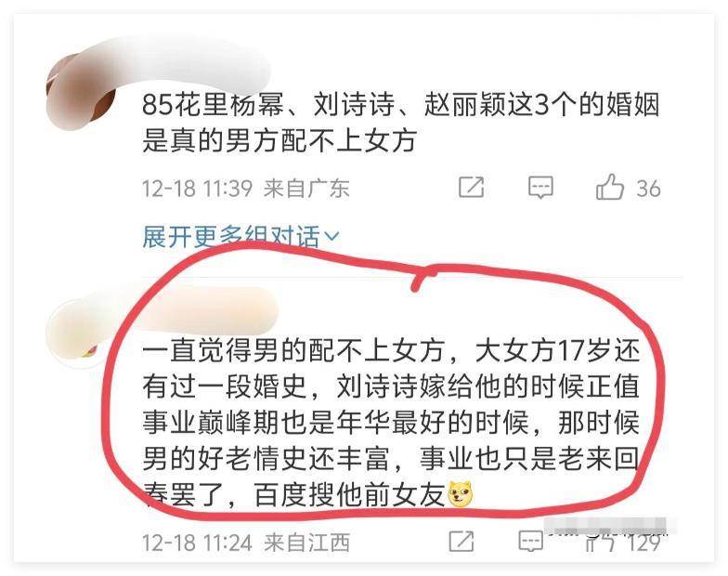Click timestamp 12-18 11:24 来自江西
The width and height of the screenshot is (728, 576).
[245, 543]
